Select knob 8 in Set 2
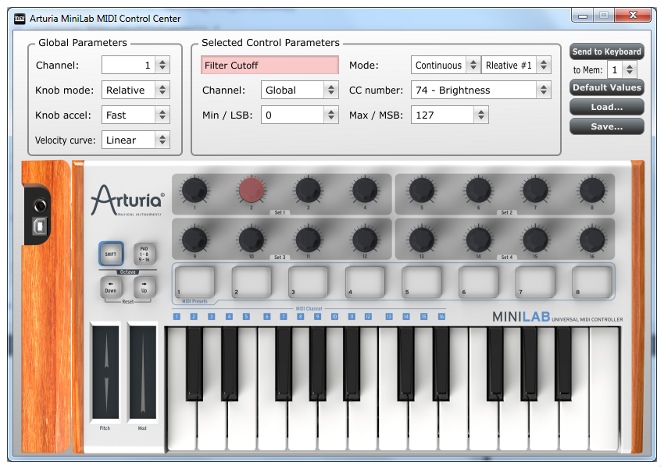This screenshot has height=467, width=662. coord(592,190)
